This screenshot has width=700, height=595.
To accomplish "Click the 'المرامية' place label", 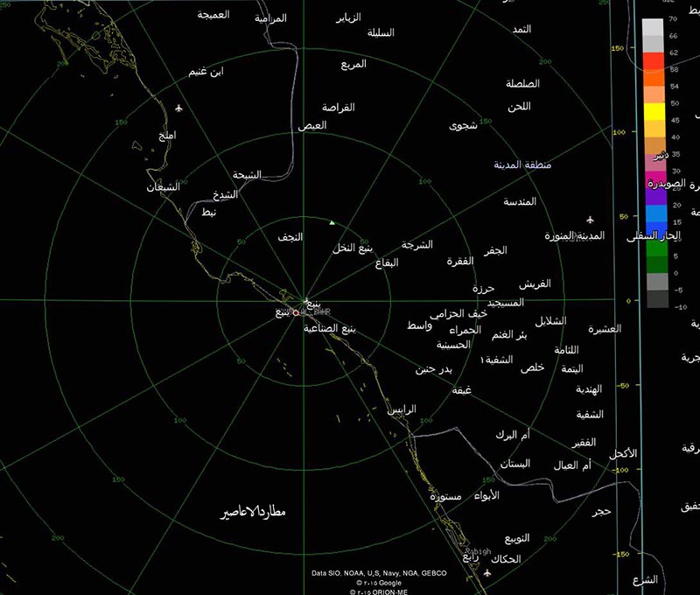I will 270,18.
